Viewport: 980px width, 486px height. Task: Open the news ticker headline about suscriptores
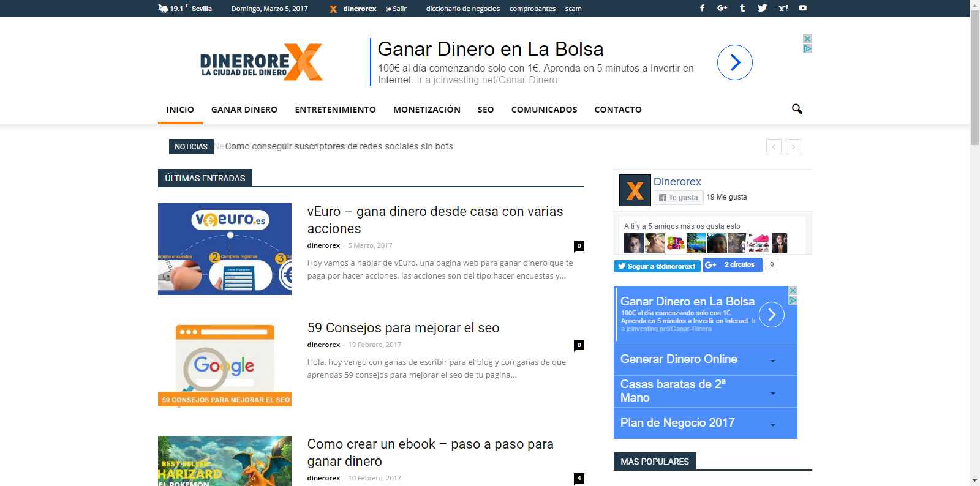pyautogui.click(x=339, y=146)
